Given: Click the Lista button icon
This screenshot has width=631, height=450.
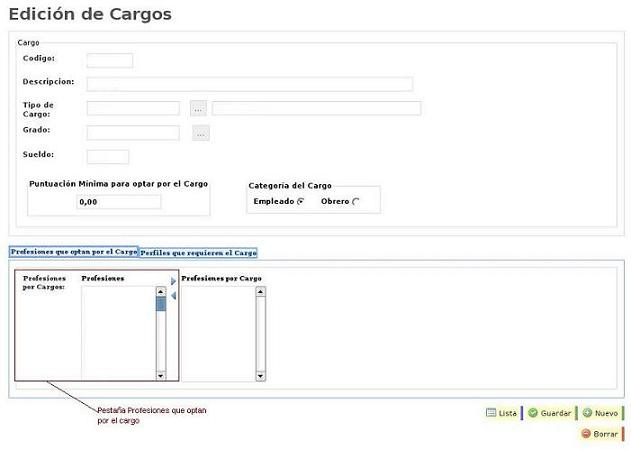Looking at the screenshot, I should (491, 413).
